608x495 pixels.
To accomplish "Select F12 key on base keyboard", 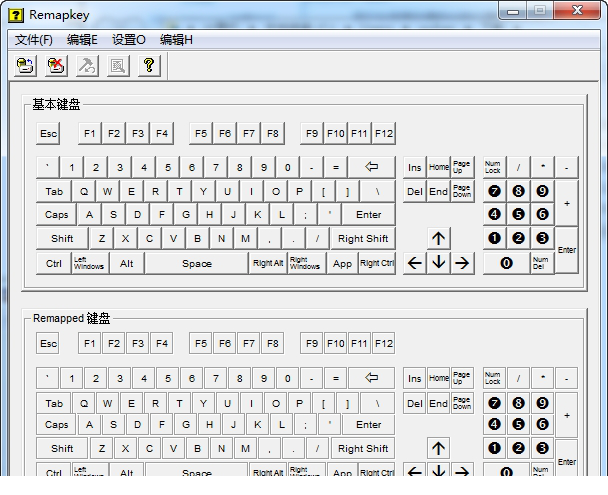I will [384, 134].
